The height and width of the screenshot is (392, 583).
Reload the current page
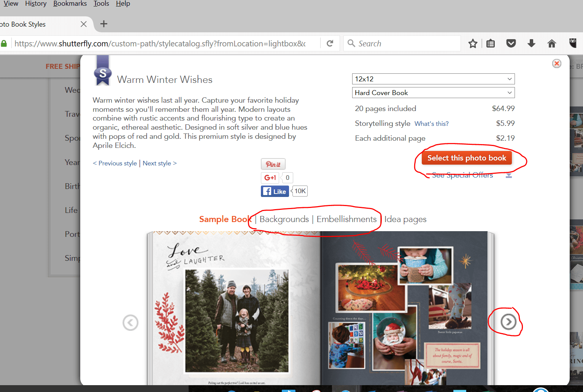[330, 43]
